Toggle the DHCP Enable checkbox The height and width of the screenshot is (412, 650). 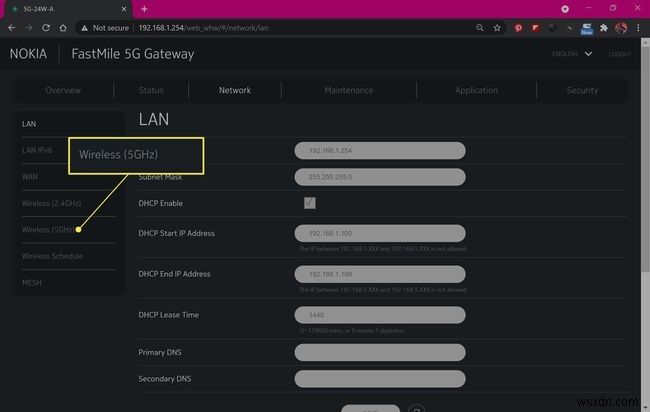click(x=310, y=203)
